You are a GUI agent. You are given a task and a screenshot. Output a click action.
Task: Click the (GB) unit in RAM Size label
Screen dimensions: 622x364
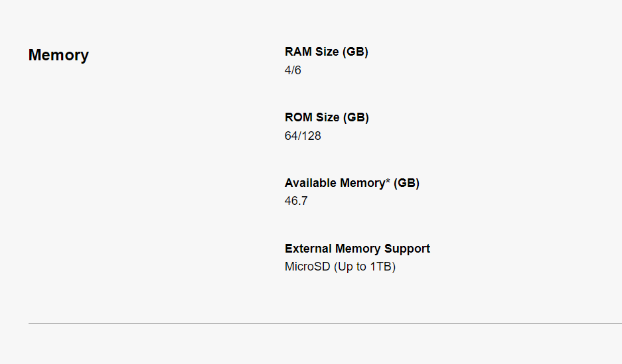(355, 52)
